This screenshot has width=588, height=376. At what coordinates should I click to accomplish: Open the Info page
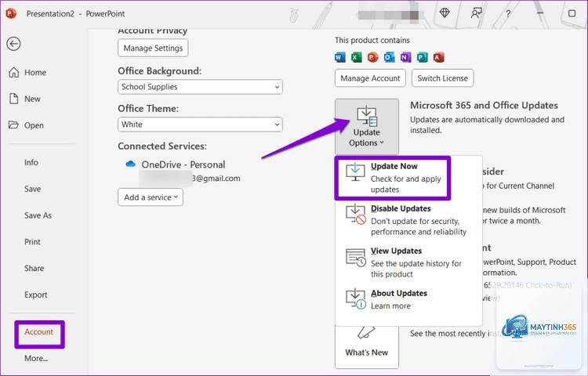click(x=31, y=162)
